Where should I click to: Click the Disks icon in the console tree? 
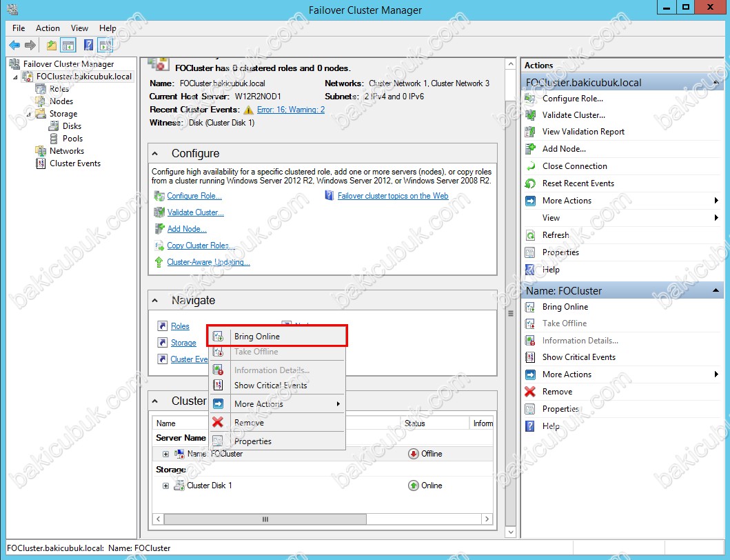54,126
